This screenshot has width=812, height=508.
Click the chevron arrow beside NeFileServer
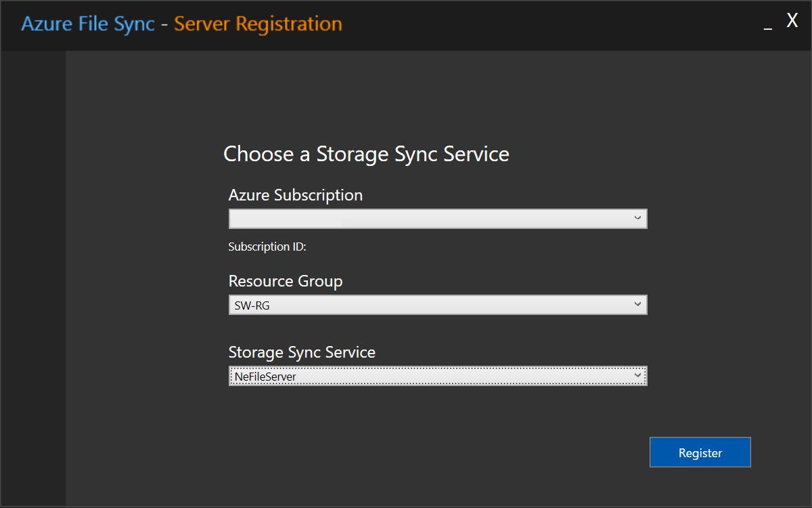[x=637, y=375]
